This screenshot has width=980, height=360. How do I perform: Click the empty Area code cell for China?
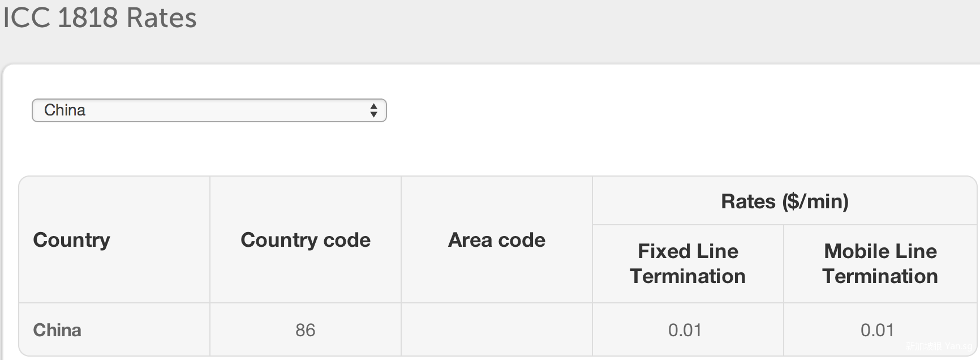pos(497,330)
